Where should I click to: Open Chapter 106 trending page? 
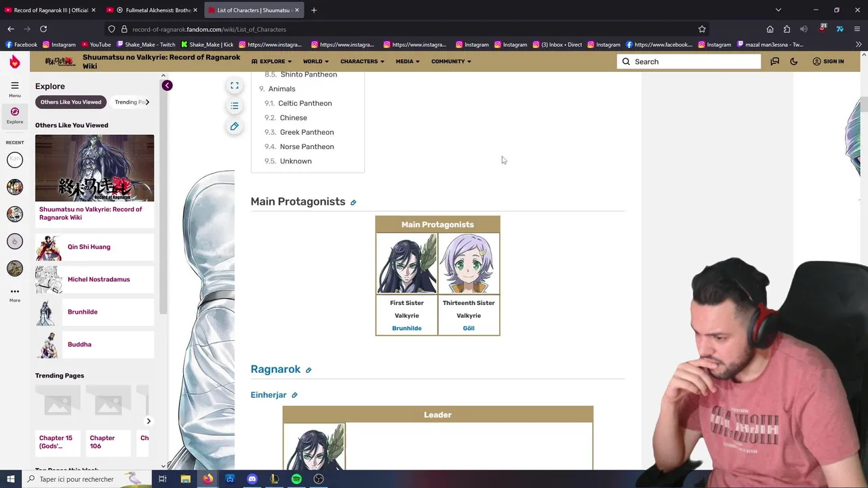click(108, 420)
